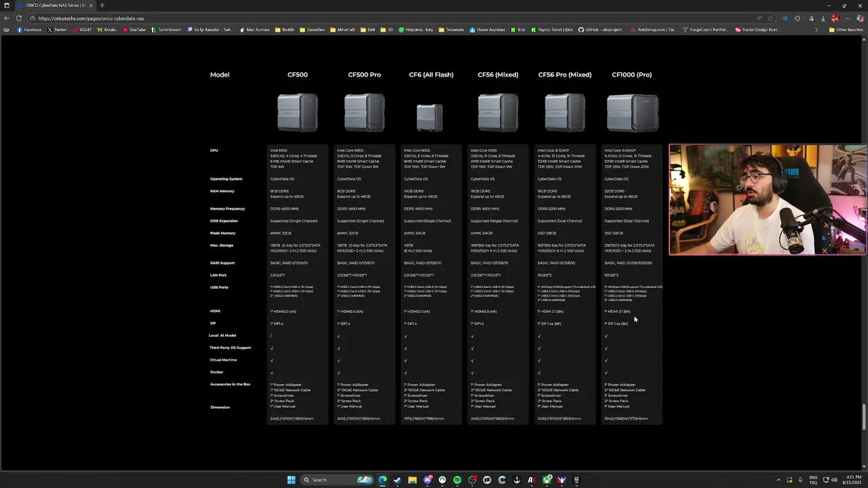
Task: Open the 3D bookmarks folder
Action: [x=387, y=30]
